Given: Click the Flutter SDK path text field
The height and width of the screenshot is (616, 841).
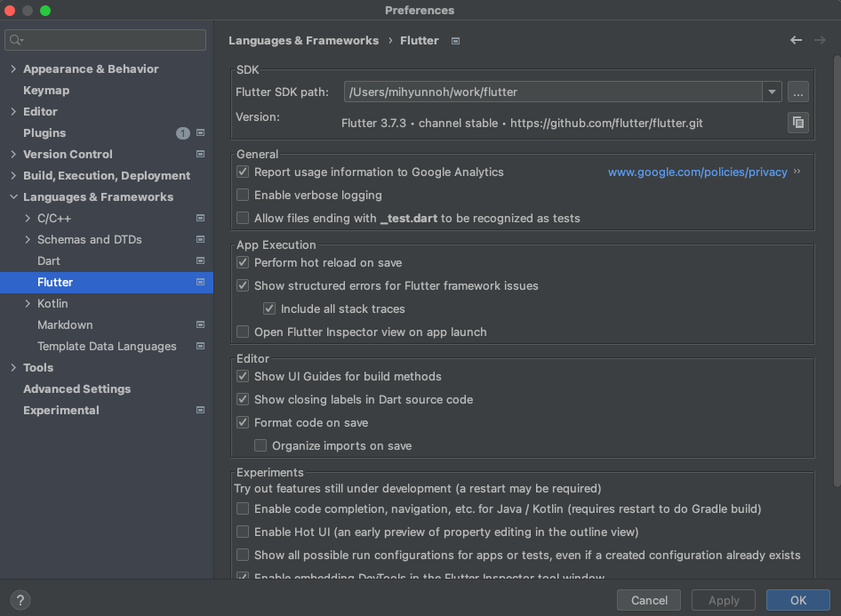Looking at the screenshot, I should [553, 92].
